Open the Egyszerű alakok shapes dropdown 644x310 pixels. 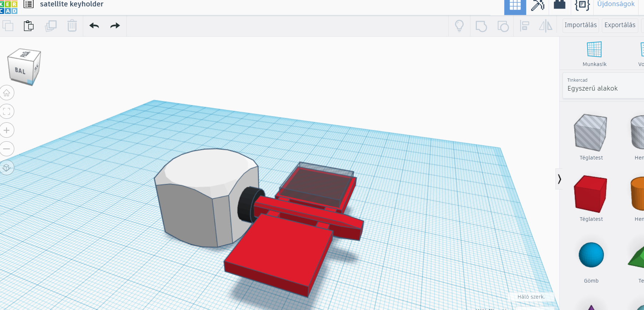coord(604,86)
